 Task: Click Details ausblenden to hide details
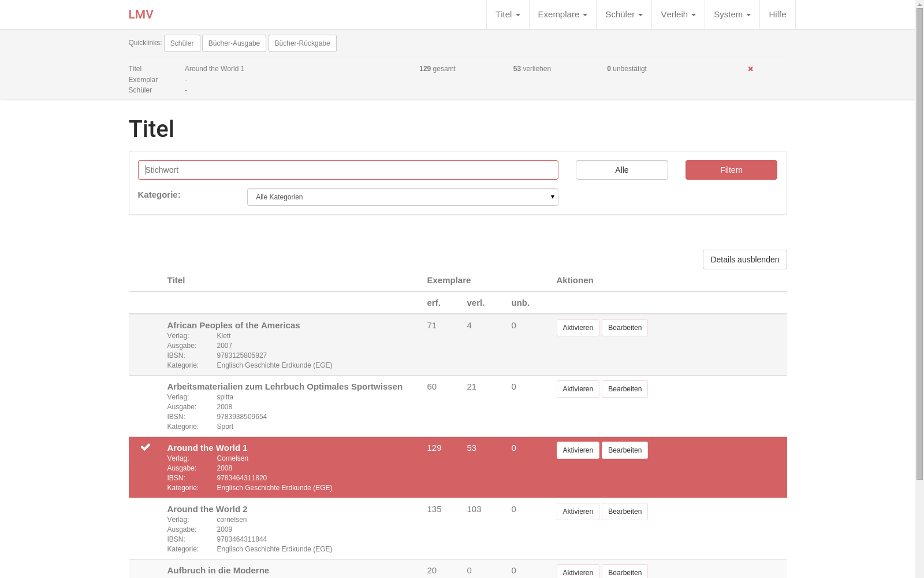[x=744, y=260]
